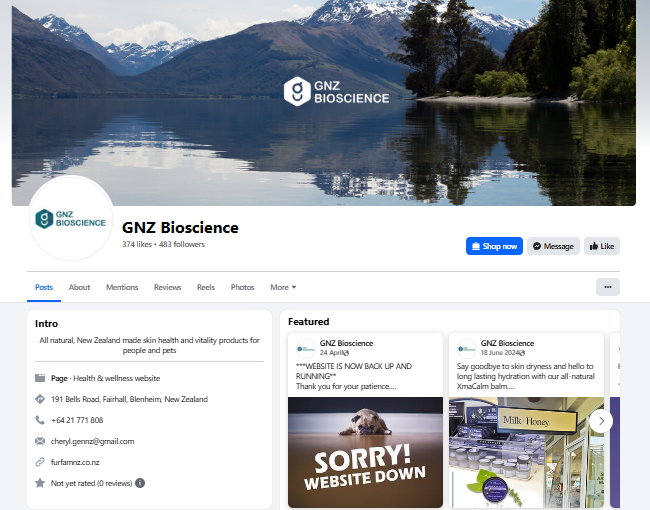Select the Photos tab

(x=243, y=287)
